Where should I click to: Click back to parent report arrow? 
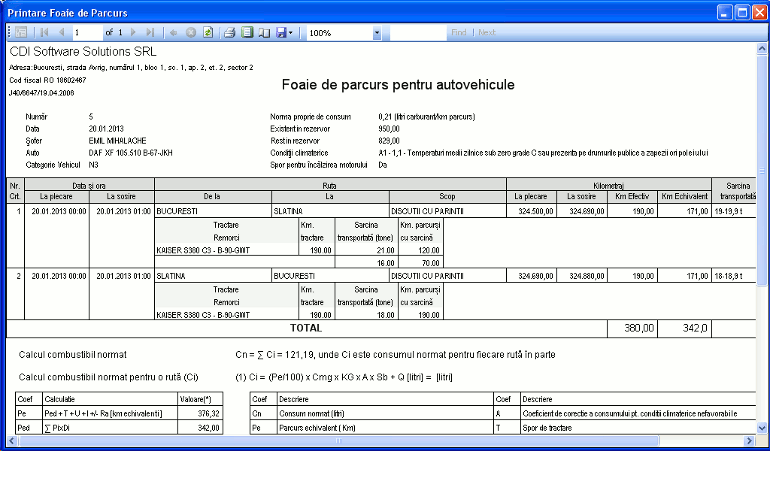point(173,32)
